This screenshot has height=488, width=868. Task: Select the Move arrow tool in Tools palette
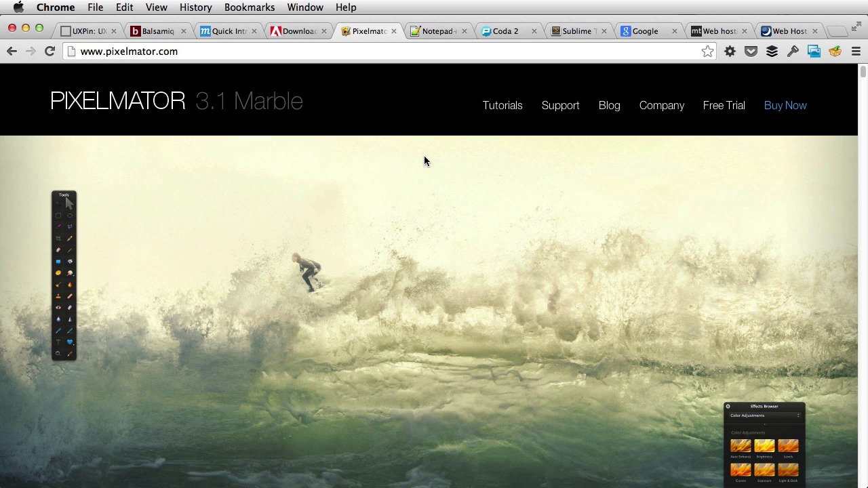pyautogui.click(x=69, y=203)
